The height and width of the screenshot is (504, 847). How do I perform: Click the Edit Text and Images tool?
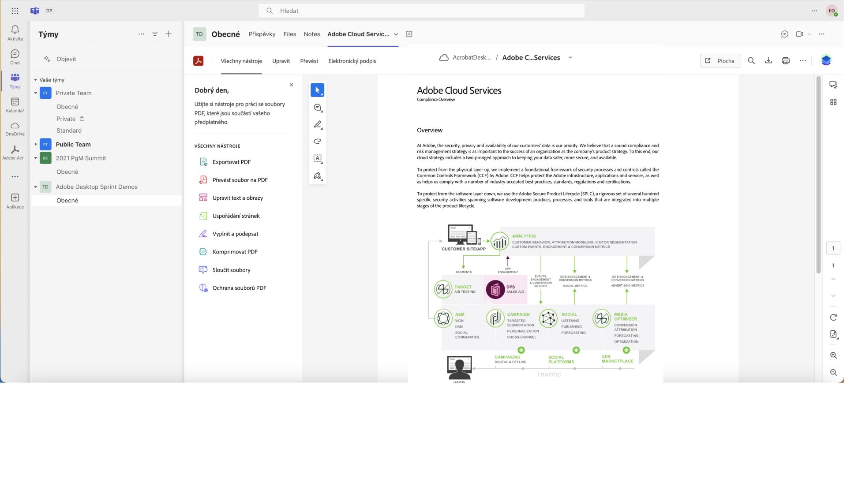point(238,198)
